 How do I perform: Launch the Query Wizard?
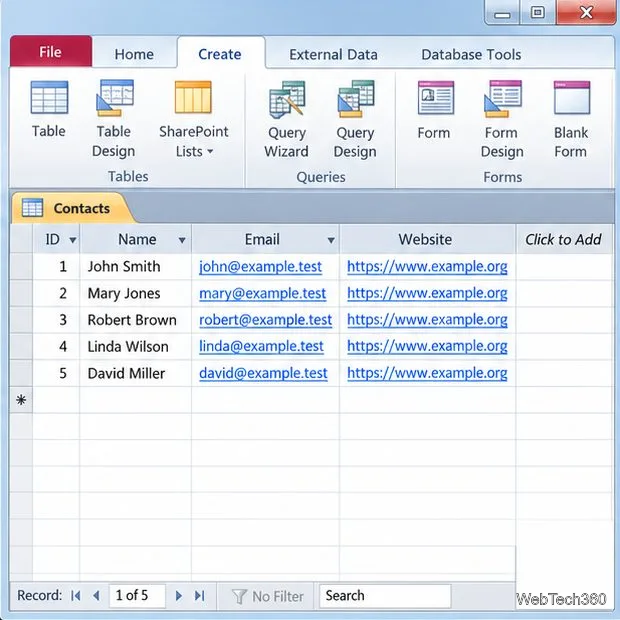(287, 119)
